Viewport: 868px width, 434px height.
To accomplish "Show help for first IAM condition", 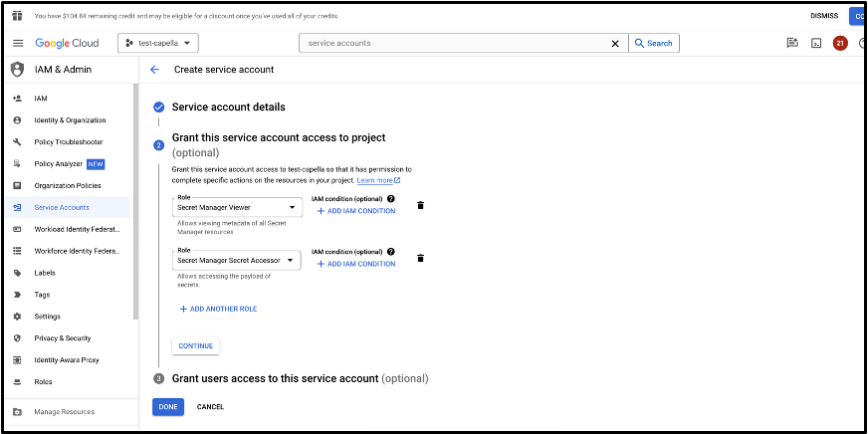I will coord(391,199).
